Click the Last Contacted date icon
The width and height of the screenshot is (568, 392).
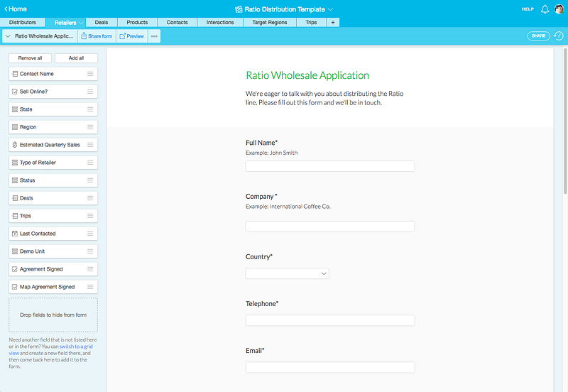coord(15,234)
